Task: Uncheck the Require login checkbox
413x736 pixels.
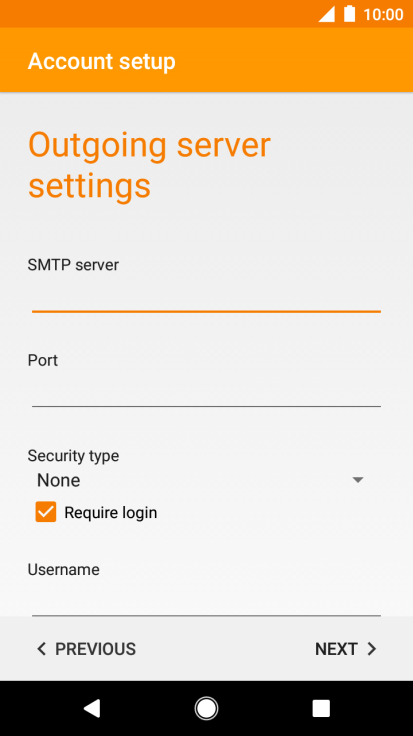Action: pos(46,512)
